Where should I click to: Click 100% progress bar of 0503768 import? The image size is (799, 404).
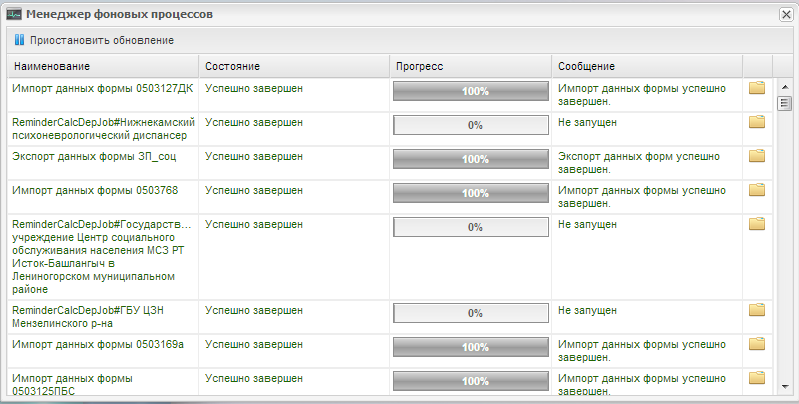point(471,193)
